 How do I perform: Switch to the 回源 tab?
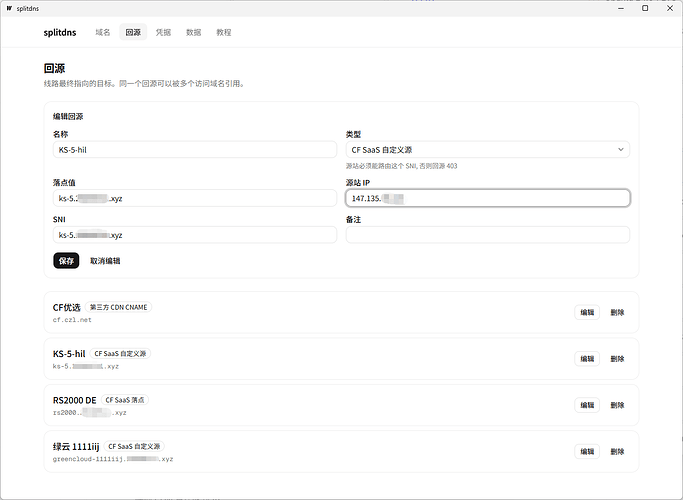coord(133,32)
